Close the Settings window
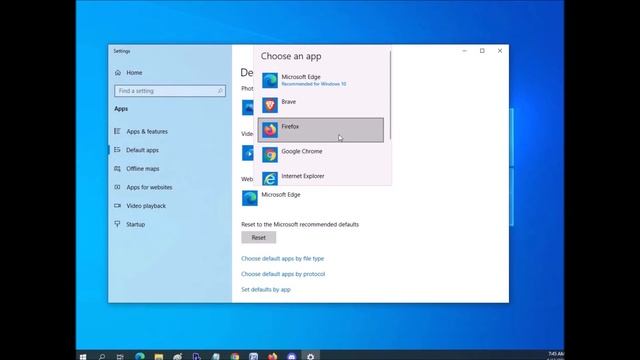Viewport: 640px width, 360px height. pyautogui.click(x=500, y=51)
